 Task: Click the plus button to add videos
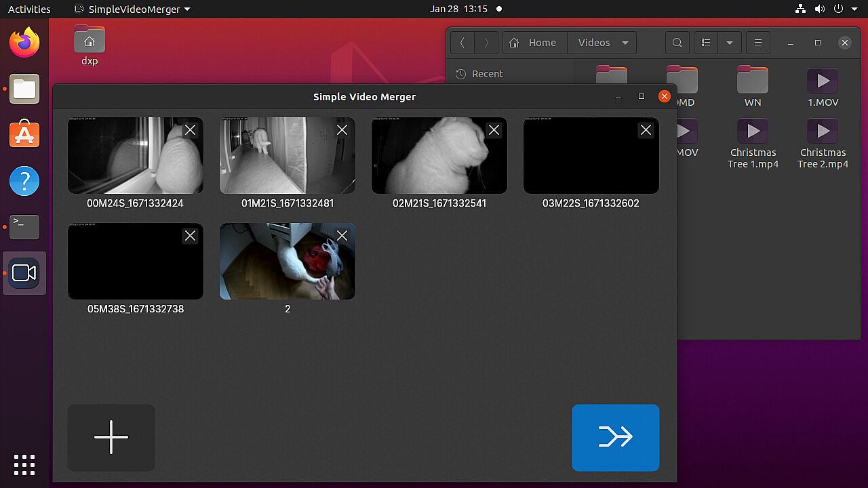click(x=111, y=437)
